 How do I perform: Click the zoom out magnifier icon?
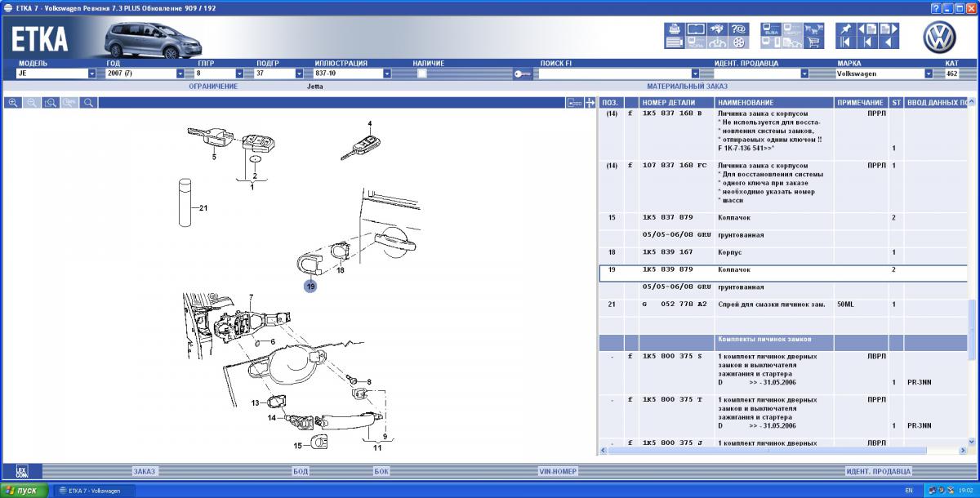pyautogui.click(x=32, y=103)
